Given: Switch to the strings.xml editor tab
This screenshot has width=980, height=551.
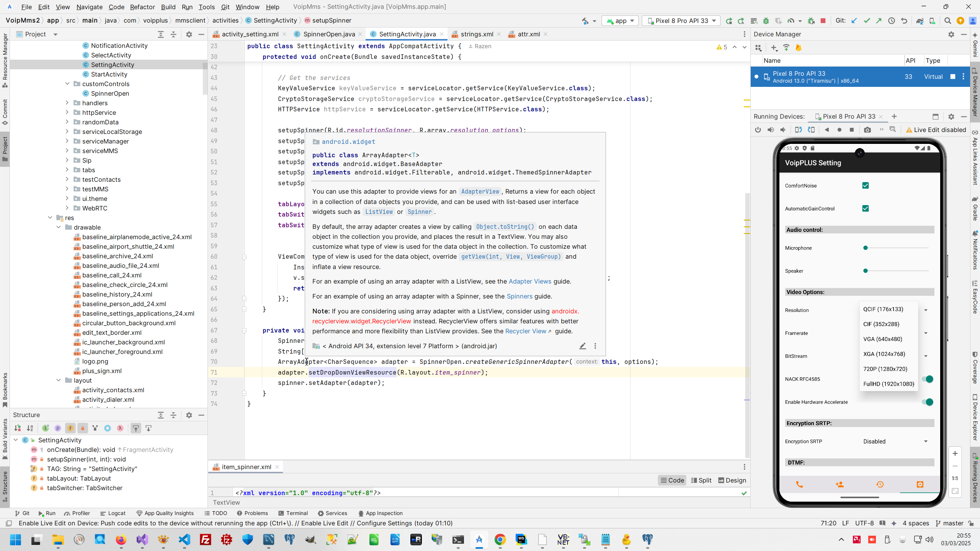Looking at the screenshot, I should point(477,34).
